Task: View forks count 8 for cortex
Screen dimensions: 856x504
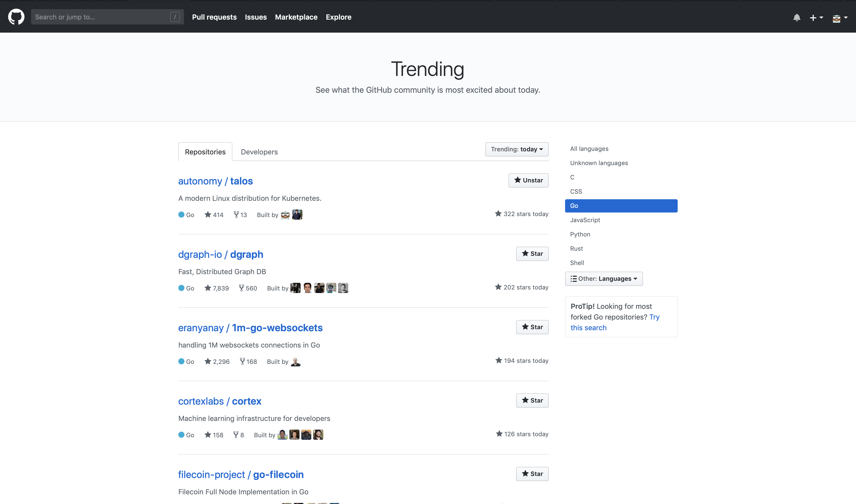Action: [238, 435]
